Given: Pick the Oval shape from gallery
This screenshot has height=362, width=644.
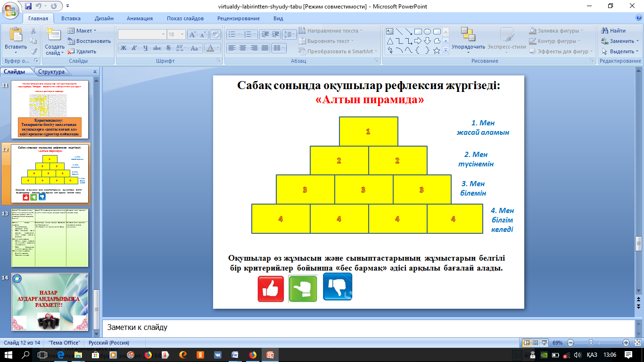Looking at the screenshot, I should pos(427,32).
